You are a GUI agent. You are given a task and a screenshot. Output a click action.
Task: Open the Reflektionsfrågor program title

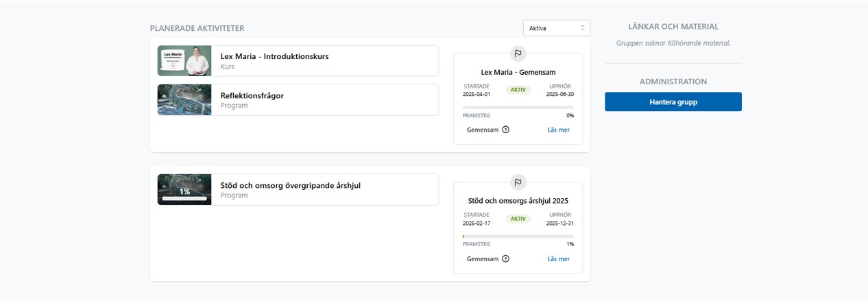[252, 95]
